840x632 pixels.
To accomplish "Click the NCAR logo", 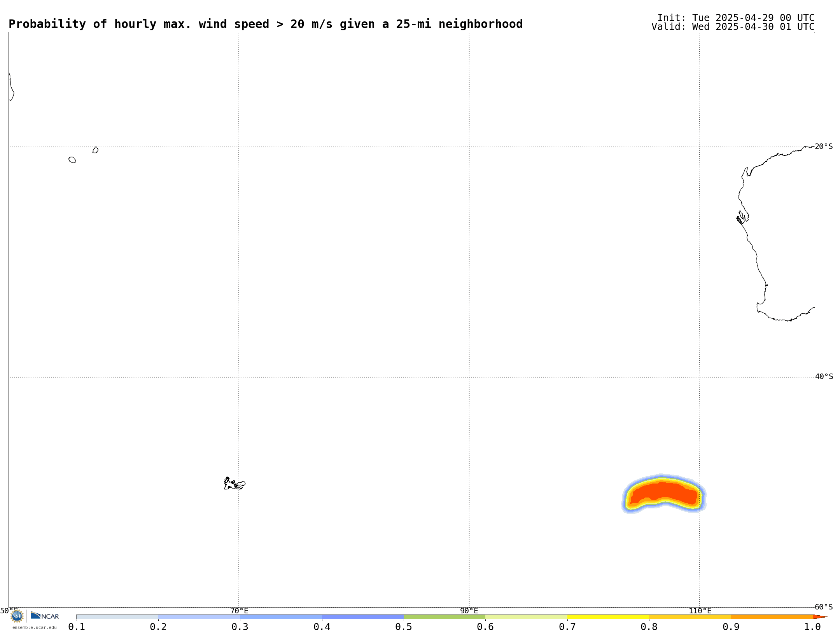I will click(45, 616).
